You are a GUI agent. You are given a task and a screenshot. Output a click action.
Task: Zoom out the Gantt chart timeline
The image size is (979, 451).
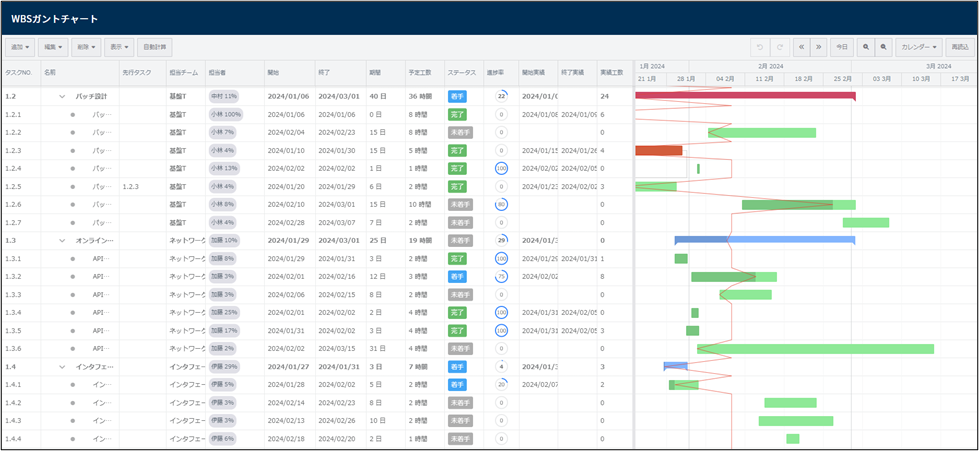883,47
